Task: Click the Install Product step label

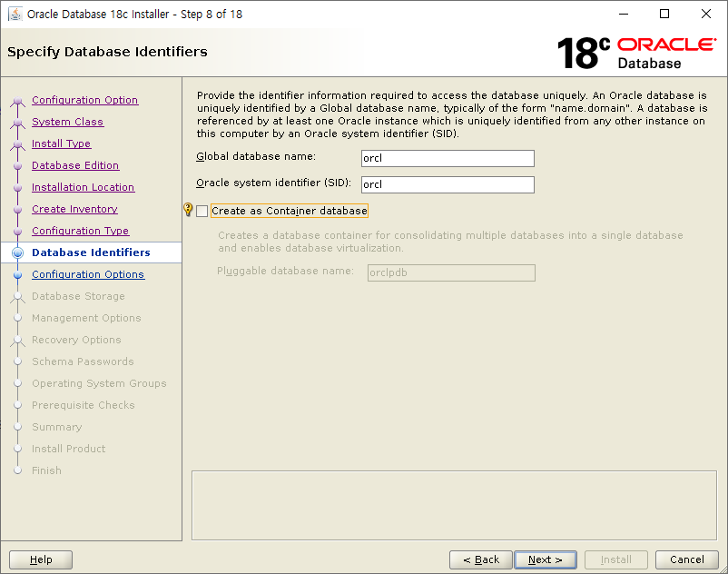Action: point(69,449)
